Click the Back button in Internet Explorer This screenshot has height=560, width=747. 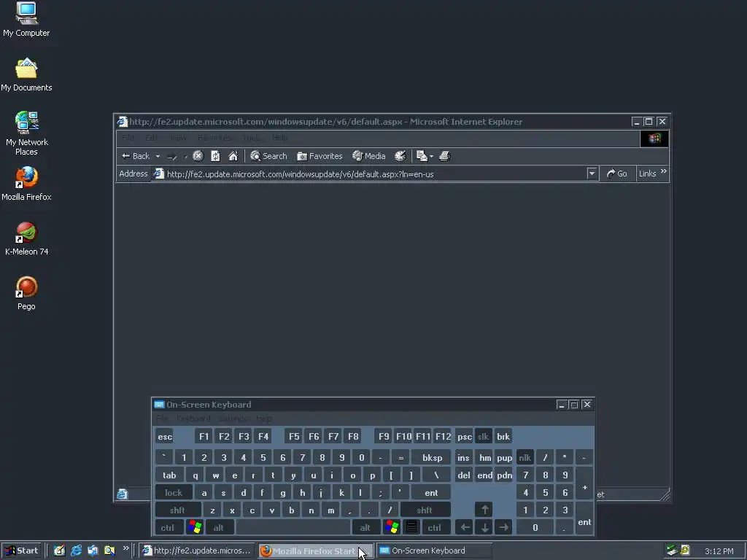pyautogui.click(x=136, y=156)
